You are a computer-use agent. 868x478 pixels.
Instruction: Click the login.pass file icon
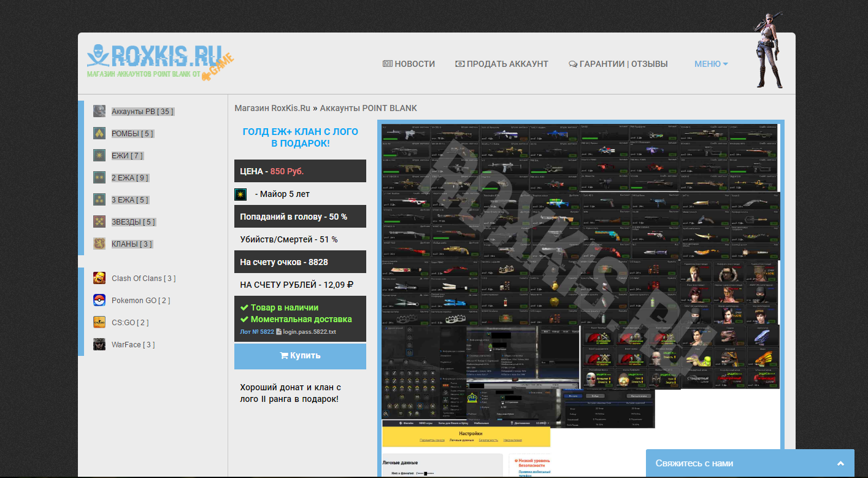coord(278,331)
